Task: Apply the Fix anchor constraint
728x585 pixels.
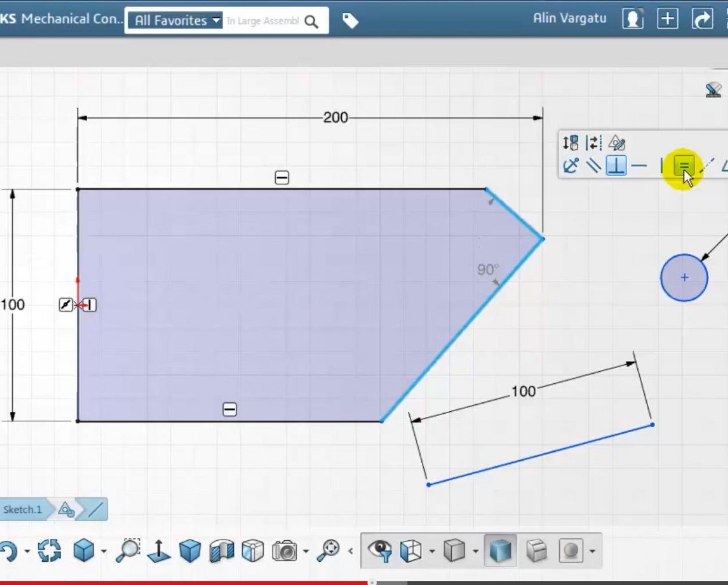Action: [x=571, y=165]
